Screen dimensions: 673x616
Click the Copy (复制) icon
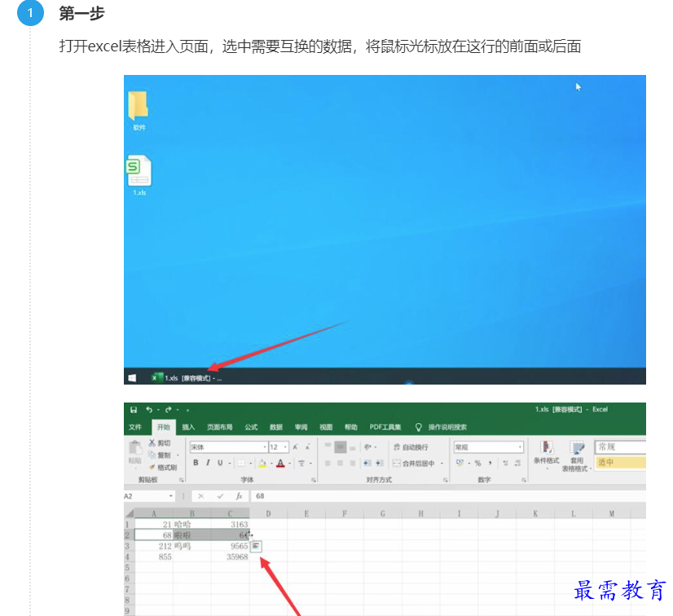(x=152, y=455)
